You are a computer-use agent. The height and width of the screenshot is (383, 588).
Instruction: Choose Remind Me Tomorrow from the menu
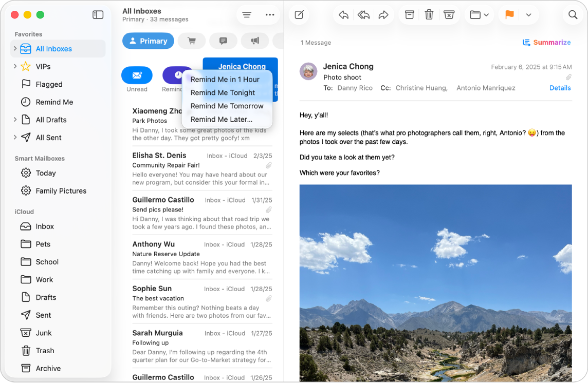click(x=227, y=106)
